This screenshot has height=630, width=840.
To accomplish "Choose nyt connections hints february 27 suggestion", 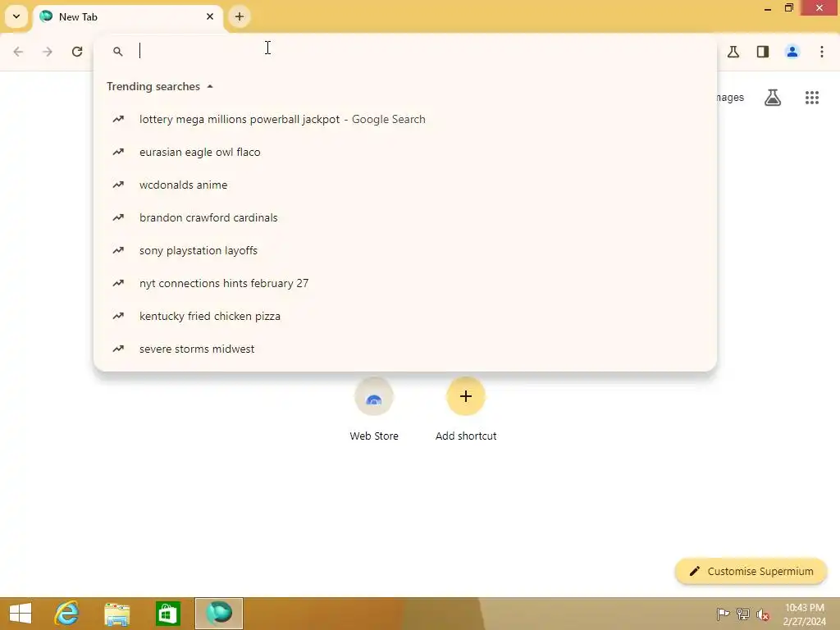I will pos(405,283).
